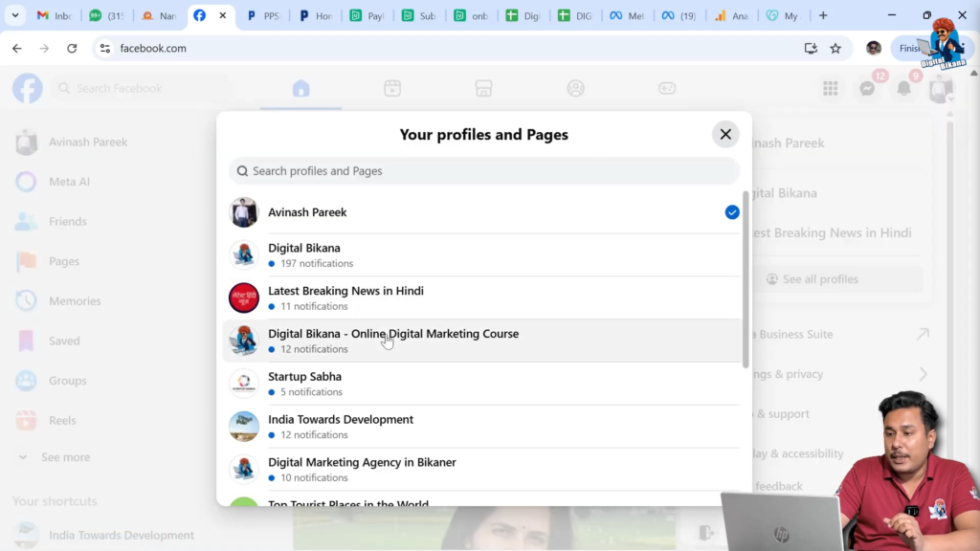The height and width of the screenshot is (551, 980).
Task: Click the Startup Sabha page avatar
Action: tap(244, 384)
